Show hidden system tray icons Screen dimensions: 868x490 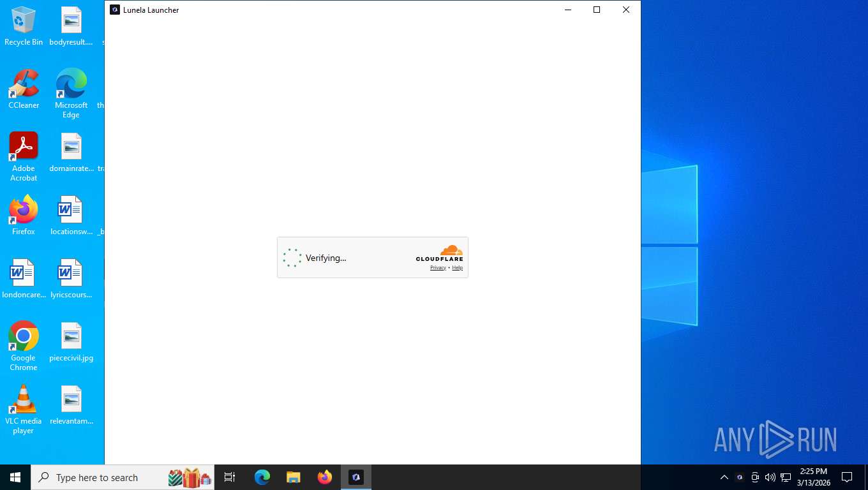pos(724,477)
